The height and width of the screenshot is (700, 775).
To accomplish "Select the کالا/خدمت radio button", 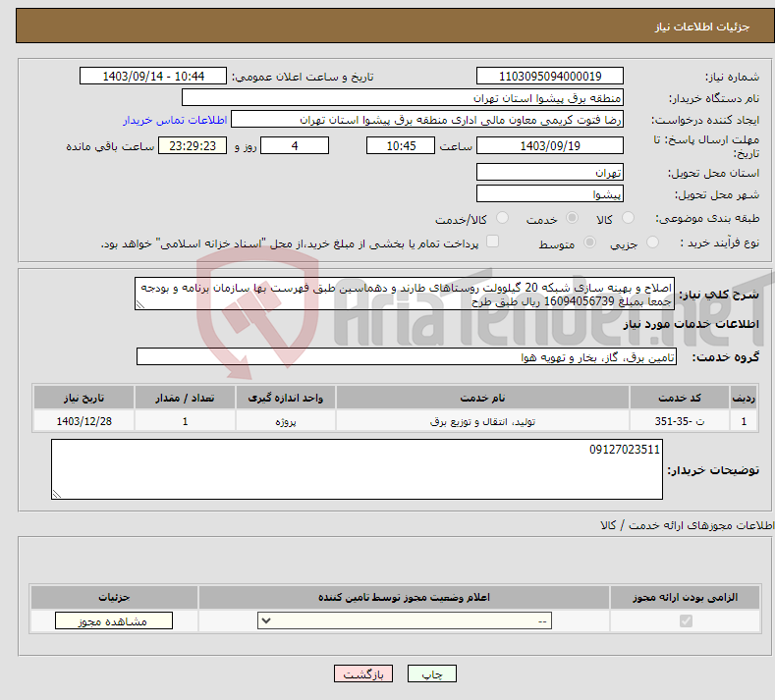I will click(502, 218).
